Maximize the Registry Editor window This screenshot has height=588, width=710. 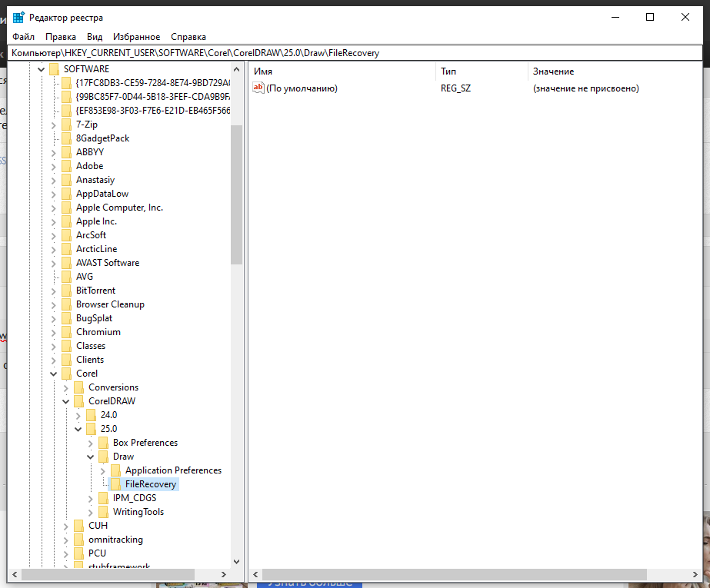point(650,17)
